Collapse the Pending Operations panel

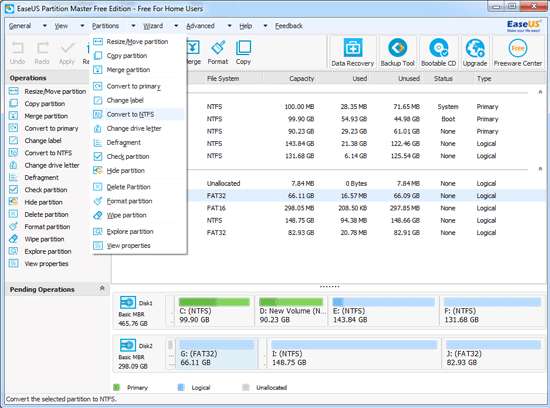[102, 288]
